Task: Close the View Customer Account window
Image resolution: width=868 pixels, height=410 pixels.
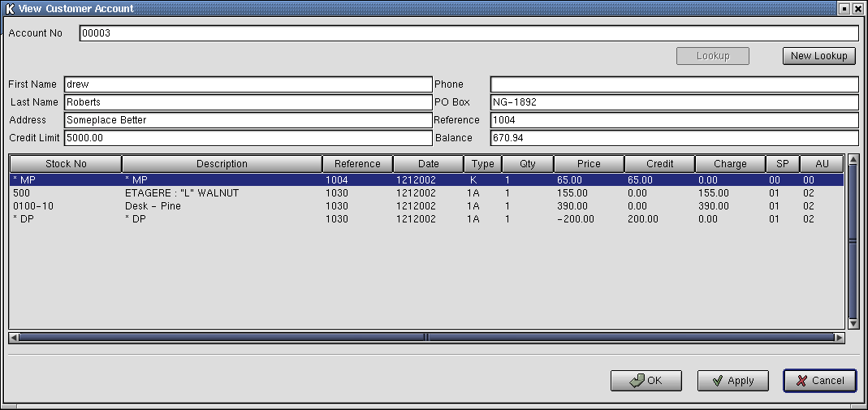Action: click(858, 8)
